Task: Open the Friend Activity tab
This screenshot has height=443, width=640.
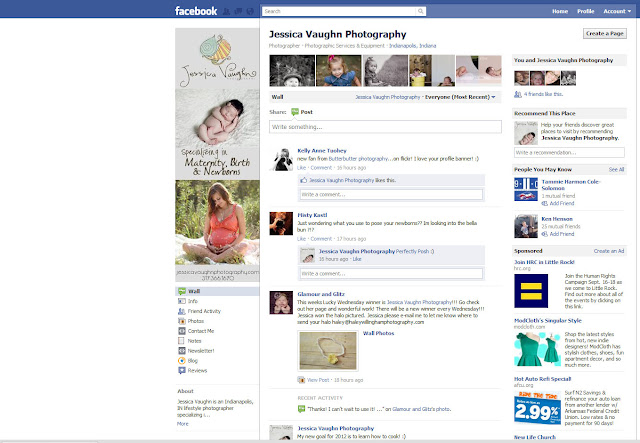Action: tap(204, 311)
